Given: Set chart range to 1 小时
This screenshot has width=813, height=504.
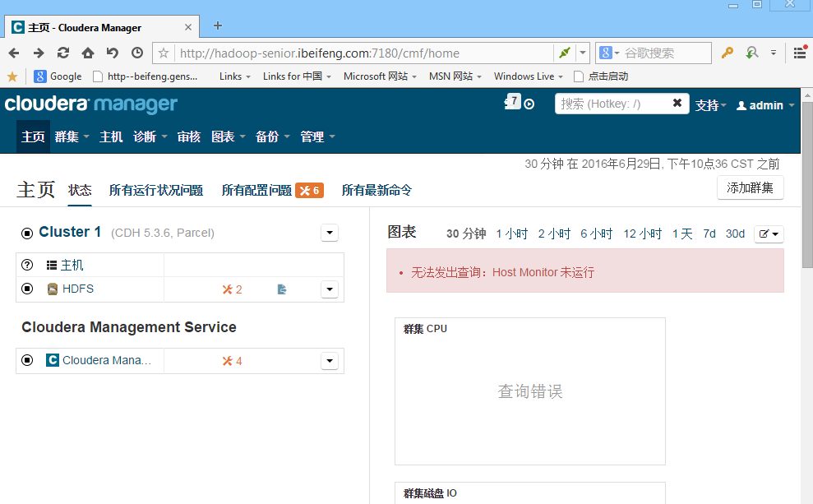Looking at the screenshot, I should pyautogui.click(x=512, y=234).
